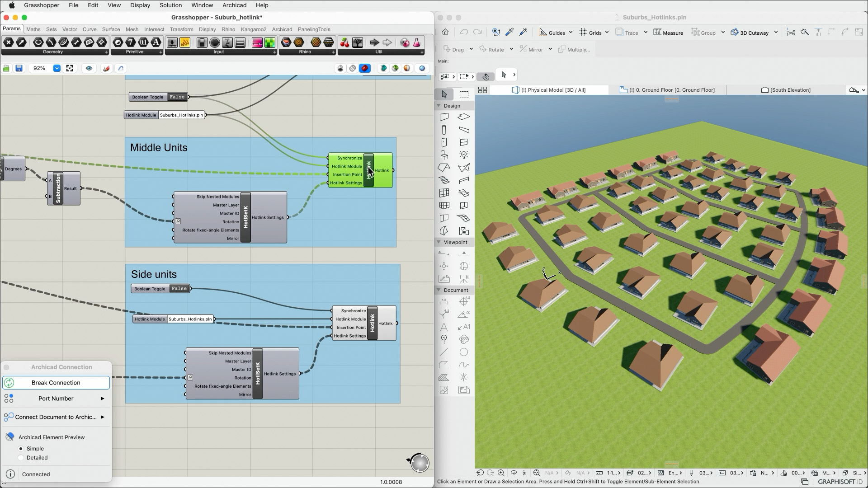Switch to the Ground Floor tab in Archicad

tap(668, 90)
